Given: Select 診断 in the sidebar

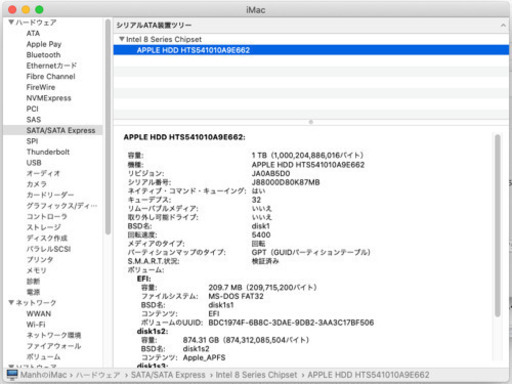Looking at the screenshot, I should (x=33, y=281).
